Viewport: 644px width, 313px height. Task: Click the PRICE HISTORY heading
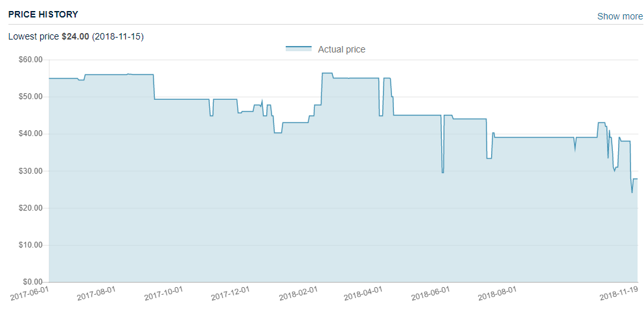[x=43, y=14]
